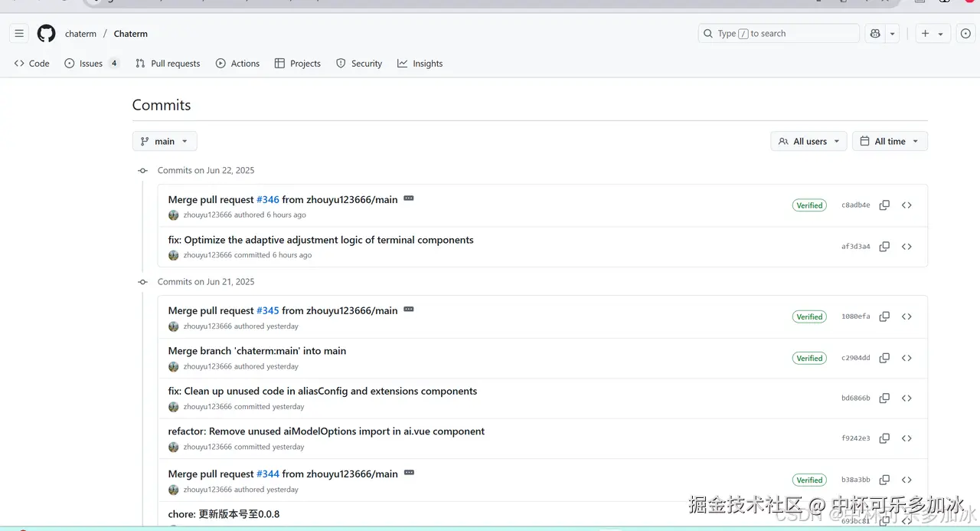The image size is (980, 531).
Task: Browse repository at commit b38a3bb
Action: [x=906, y=480]
